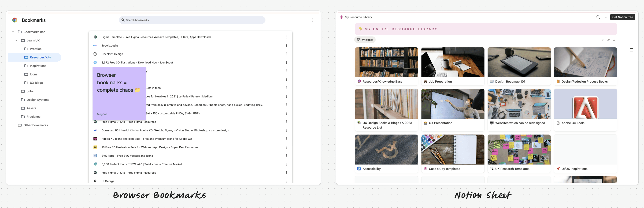Open options for SVG Repo bookmark
The width and height of the screenshot is (644, 208).
[286, 156]
